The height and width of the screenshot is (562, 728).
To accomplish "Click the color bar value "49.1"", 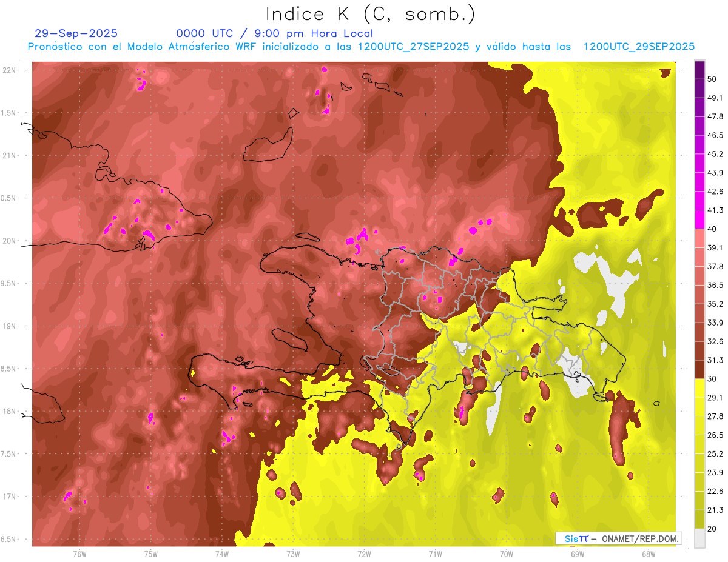I will coord(715,98).
